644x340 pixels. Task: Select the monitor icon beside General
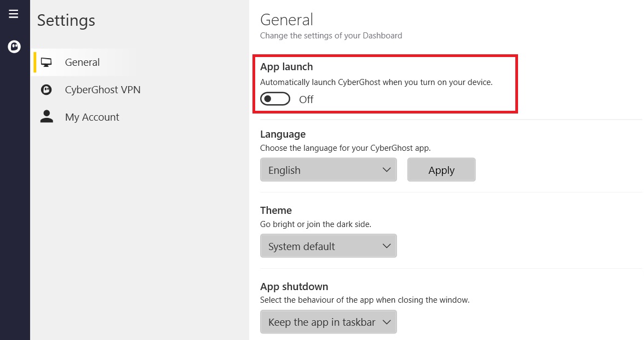47,62
